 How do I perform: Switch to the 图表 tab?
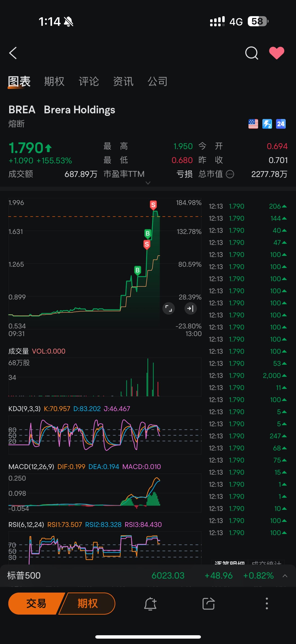click(19, 82)
